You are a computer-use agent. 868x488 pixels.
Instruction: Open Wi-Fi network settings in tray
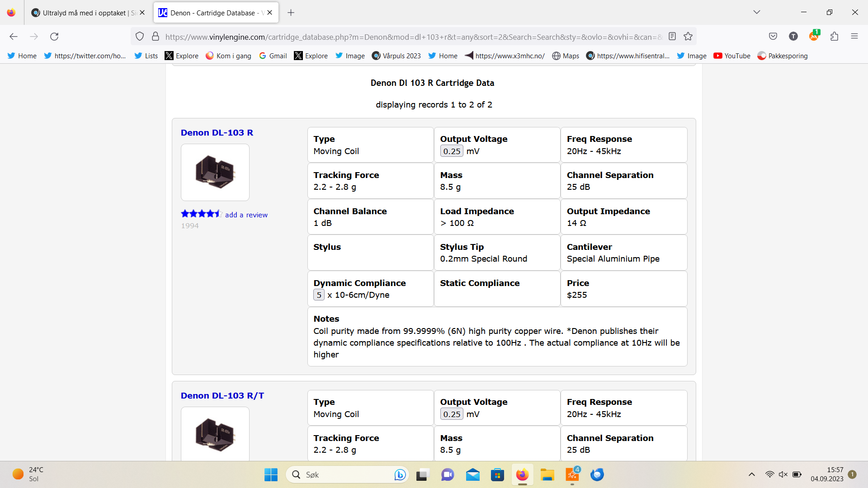click(769, 474)
